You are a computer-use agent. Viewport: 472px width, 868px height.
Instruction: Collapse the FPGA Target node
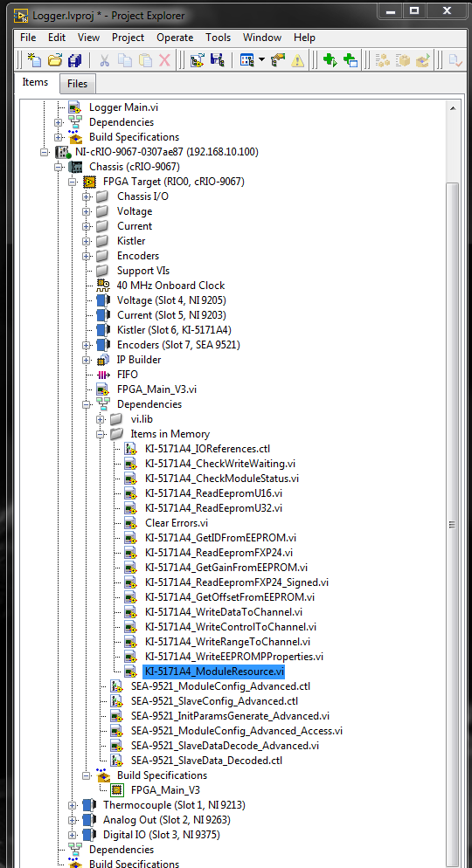pyautogui.click(x=73, y=182)
